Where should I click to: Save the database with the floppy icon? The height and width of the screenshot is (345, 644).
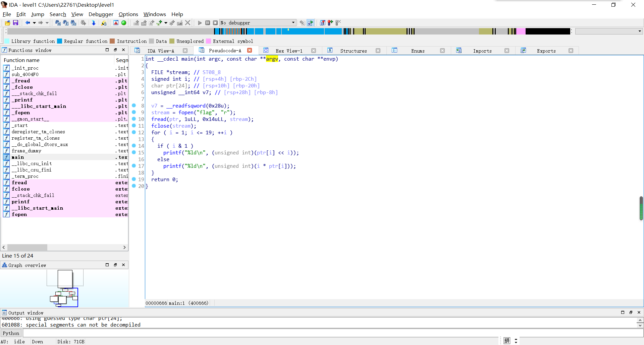pos(15,23)
